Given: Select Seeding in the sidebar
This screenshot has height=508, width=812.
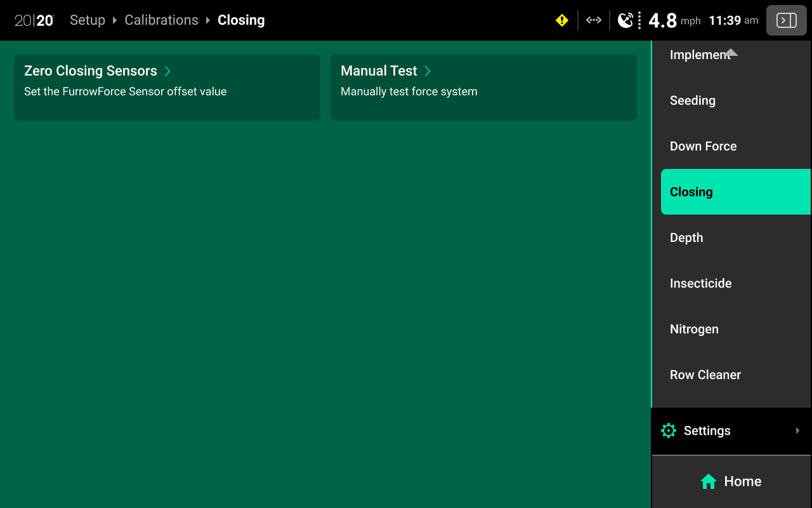Looking at the screenshot, I should [693, 100].
